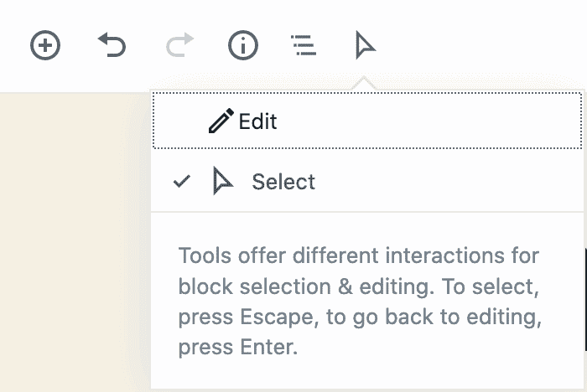Screen dimensions: 587x392
Task: Click the popover caret under Tools button
Action: click(x=364, y=83)
